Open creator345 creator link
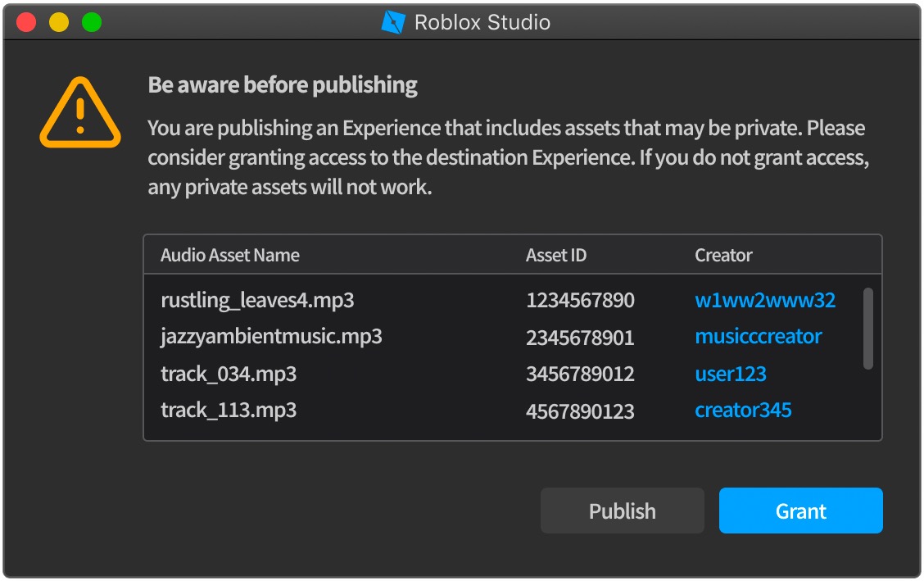924x581 pixels. (743, 410)
